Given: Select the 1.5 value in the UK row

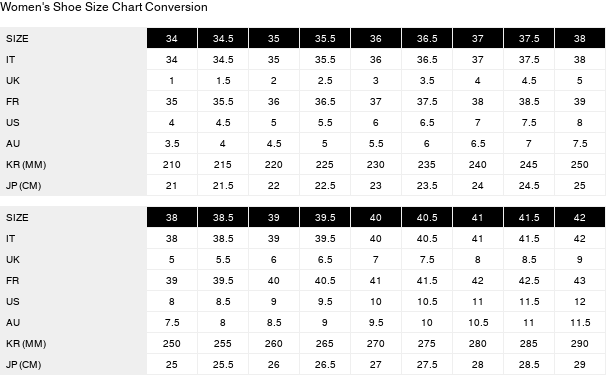Looking at the screenshot, I should click(x=223, y=80).
